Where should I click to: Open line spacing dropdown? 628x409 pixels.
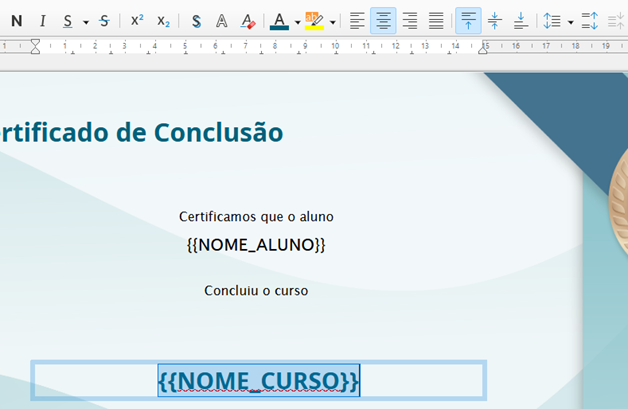click(x=571, y=21)
